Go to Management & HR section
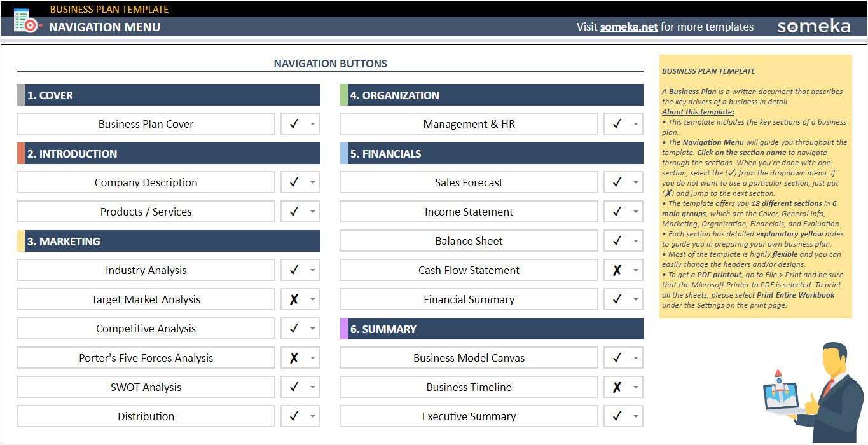868x445 pixels. [469, 124]
